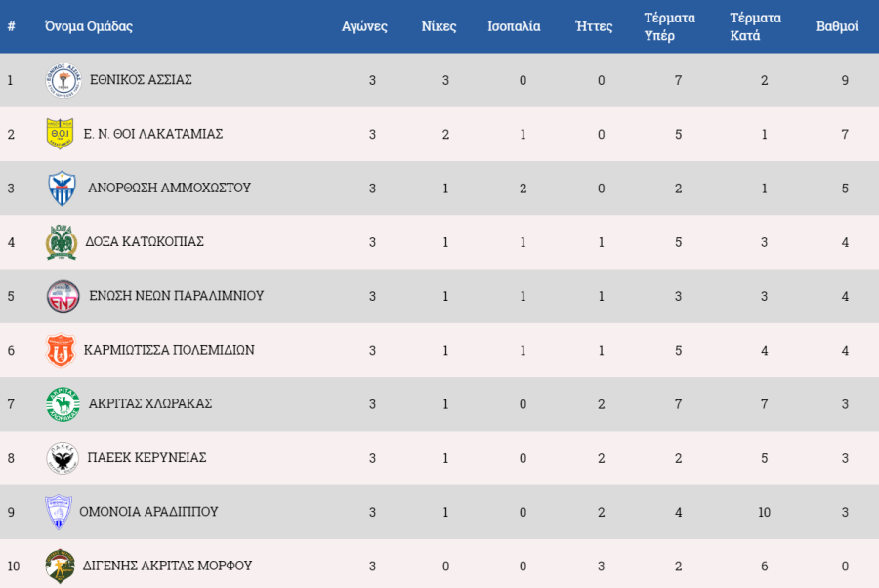
Task: Click the ΑΚΡΙΤΑΣ ΧΛΩΡΑΚΑΣ team name
Action: tap(150, 403)
